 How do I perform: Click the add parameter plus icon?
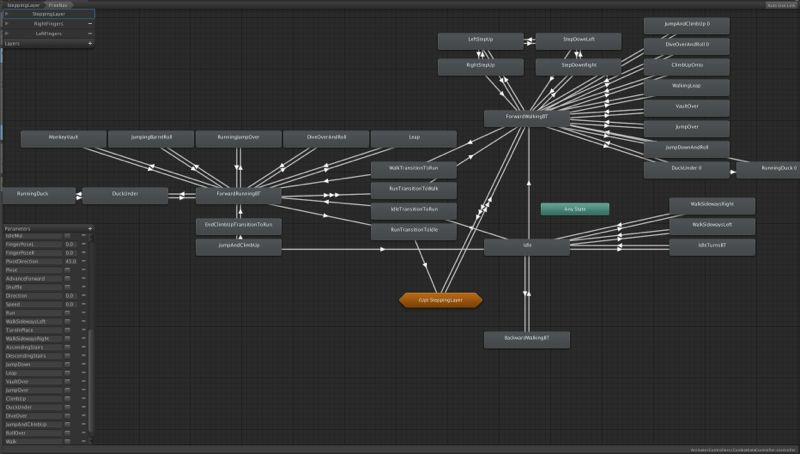tap(90, 228)
